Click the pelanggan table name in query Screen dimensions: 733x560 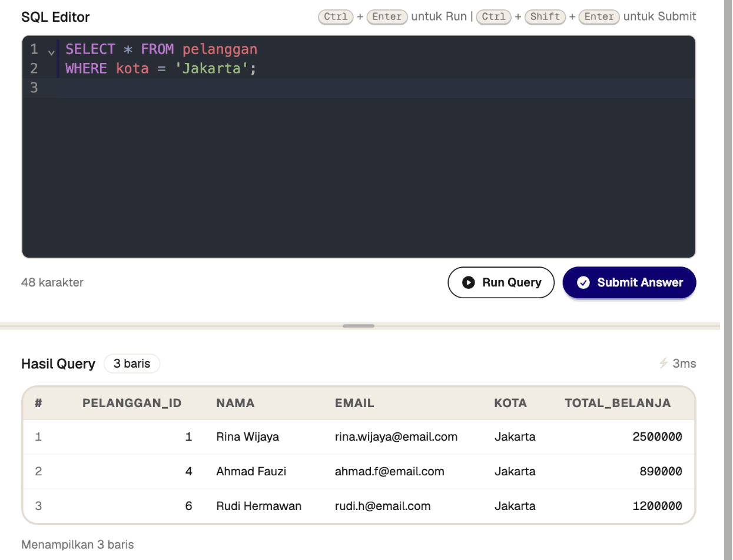[220, 49]
